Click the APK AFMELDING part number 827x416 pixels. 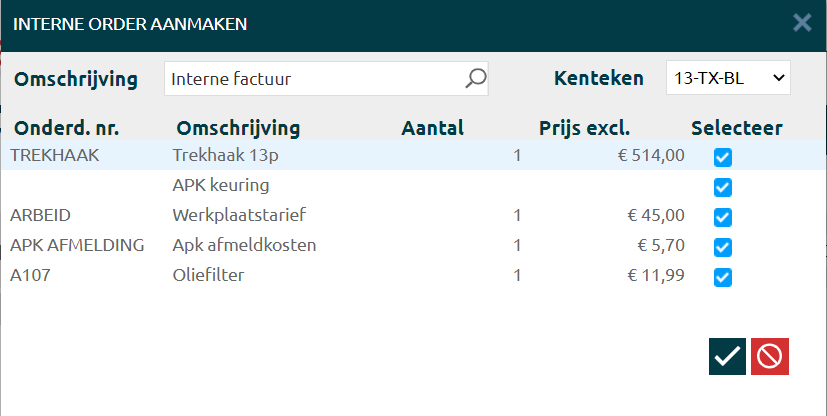click(x=77, y=245)
